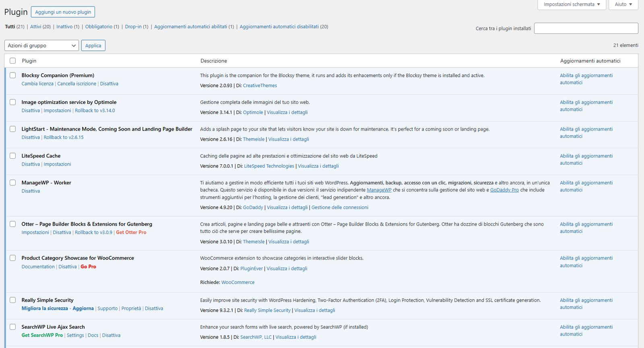Viewport: 644px width, 348px height.
Task: Enable auto-updates for Really Simple Security
Action: tap(586, 304)
